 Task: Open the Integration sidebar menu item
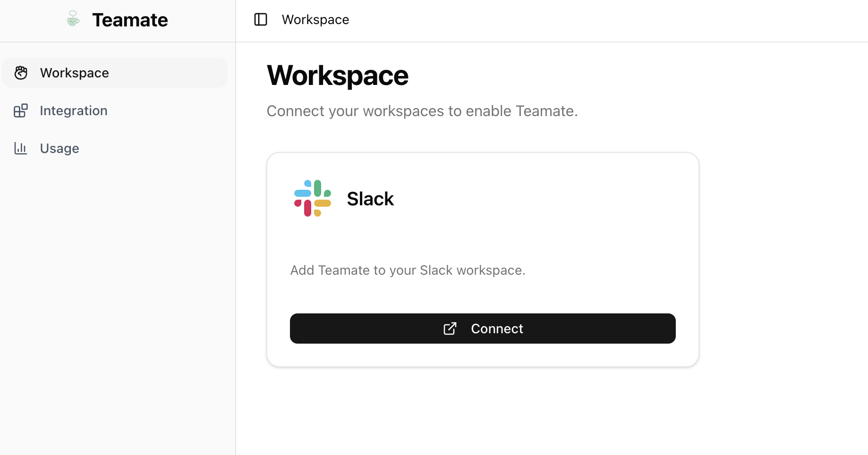115,110
